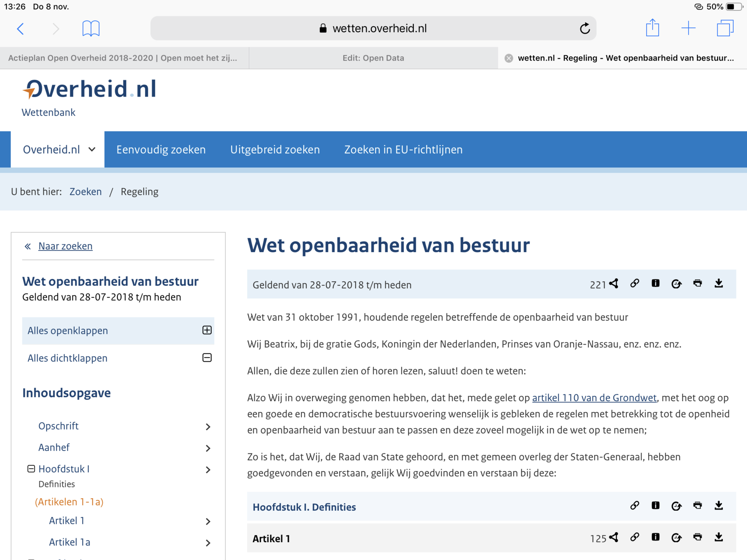Screen dimensions: 747x560
Task: Click the orange Artikelen 1-1a label
Action: [x=69, y=502]
